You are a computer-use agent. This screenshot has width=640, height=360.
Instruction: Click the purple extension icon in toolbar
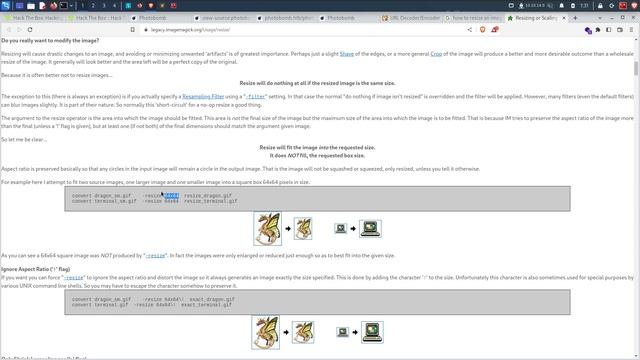588,30
